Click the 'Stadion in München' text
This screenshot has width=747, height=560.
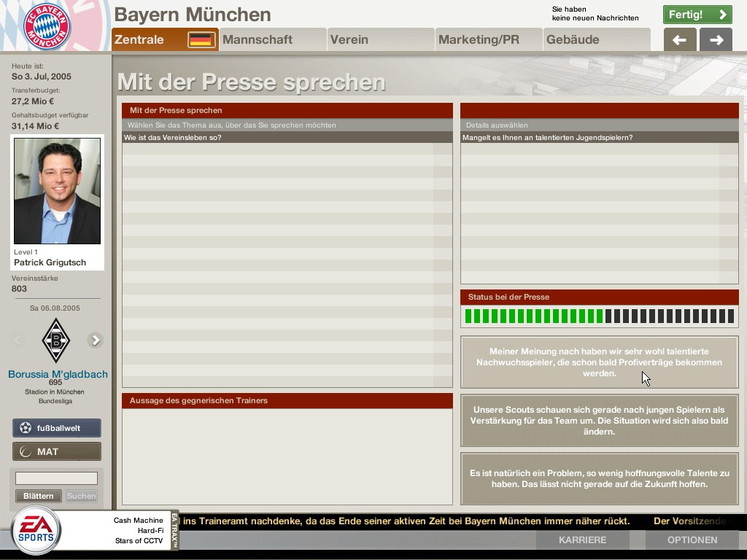tap(54, 392)
